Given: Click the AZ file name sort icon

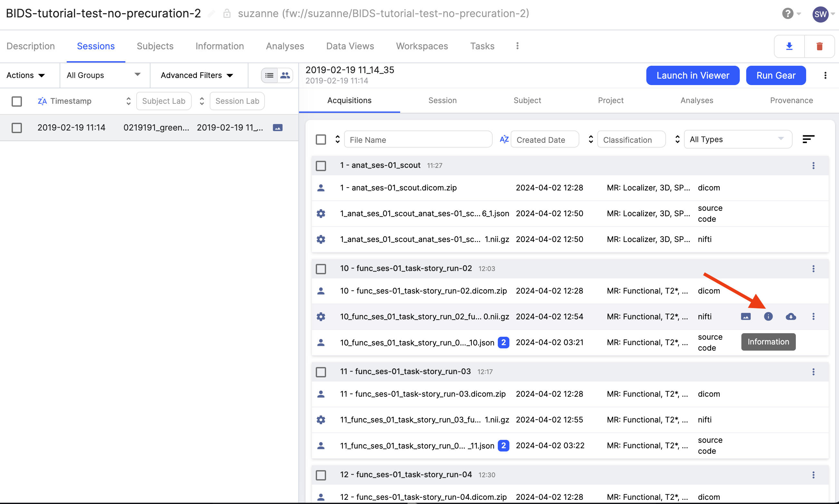Looking at the screenshot, I should [x=504, y=139].
